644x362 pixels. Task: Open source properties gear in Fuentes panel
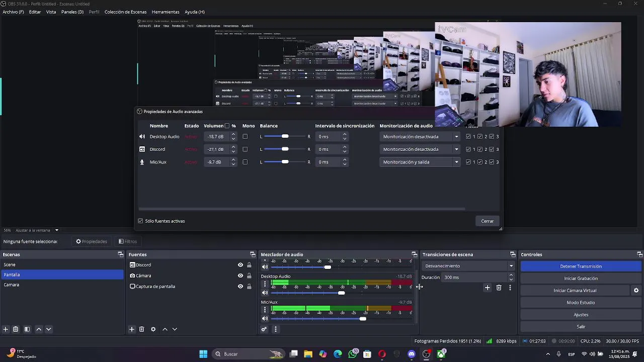point(153,329)
